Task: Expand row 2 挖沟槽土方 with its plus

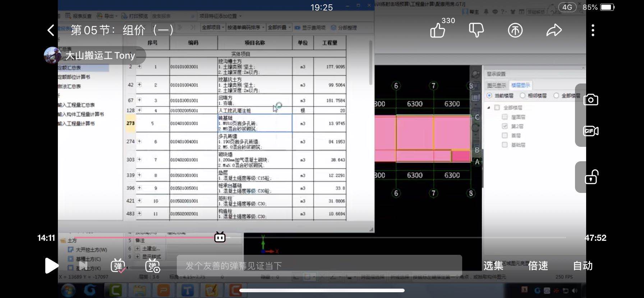Action: [139, 67]
